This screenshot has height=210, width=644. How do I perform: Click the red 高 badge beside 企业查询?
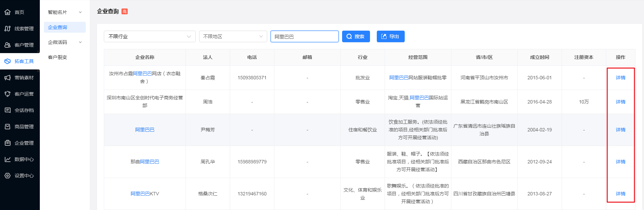click(125, 12)
